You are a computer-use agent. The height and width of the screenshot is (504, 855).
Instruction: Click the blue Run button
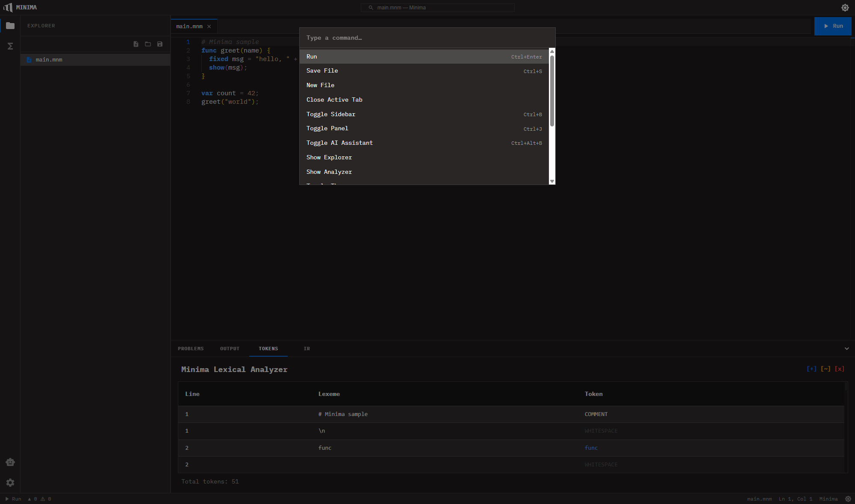point(833,26)
